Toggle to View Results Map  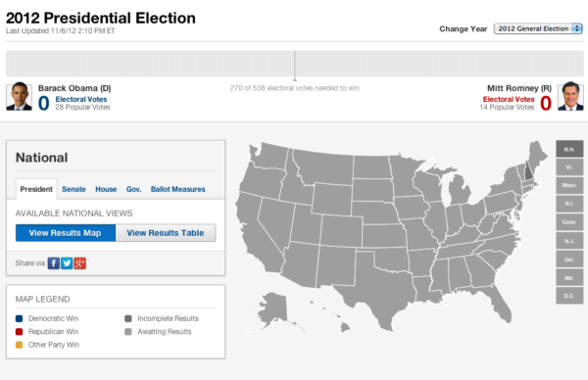click(x=66, y=233)
